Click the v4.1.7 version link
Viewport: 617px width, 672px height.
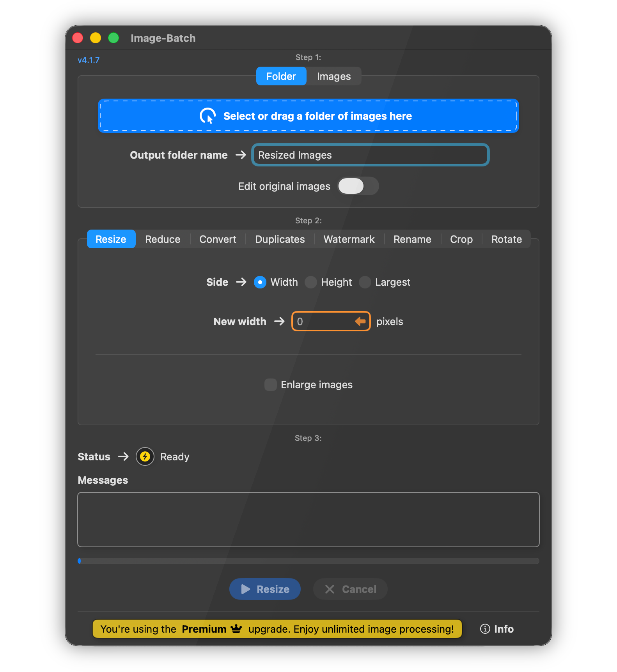pos(89,60)
